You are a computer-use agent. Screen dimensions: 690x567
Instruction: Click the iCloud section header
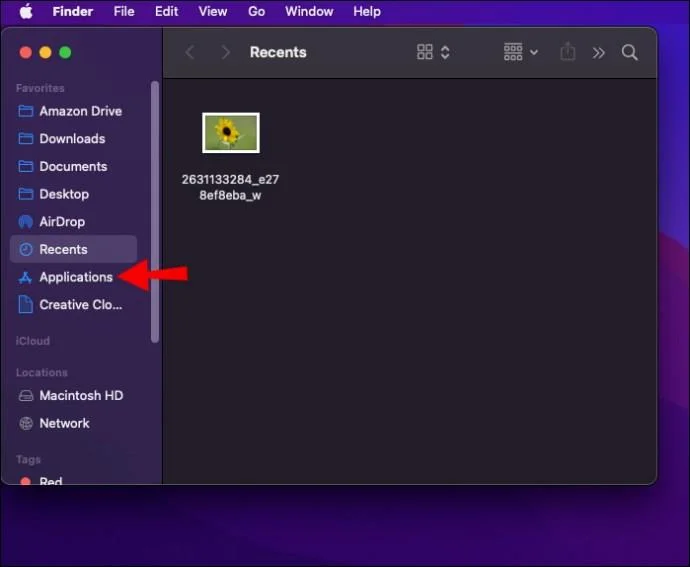click(33, 341)
